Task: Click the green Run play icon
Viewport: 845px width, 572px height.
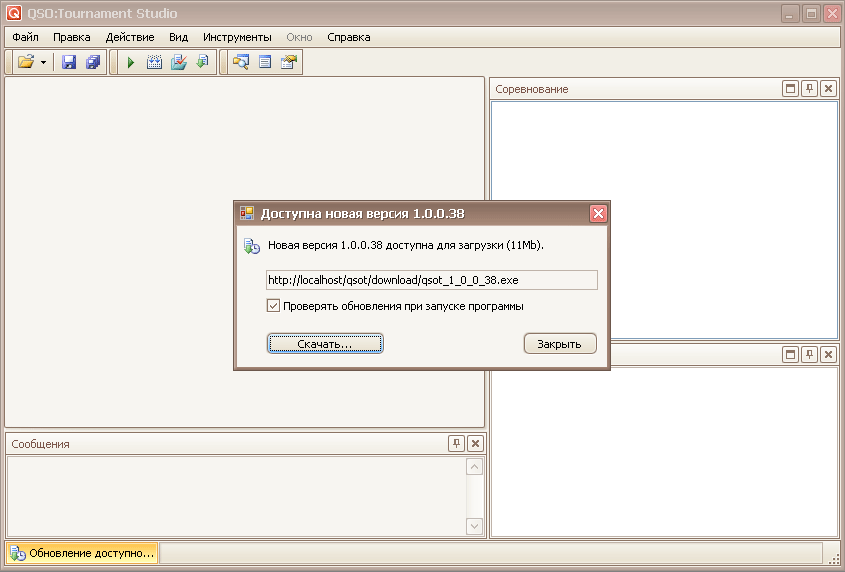Action: (130, 63)
